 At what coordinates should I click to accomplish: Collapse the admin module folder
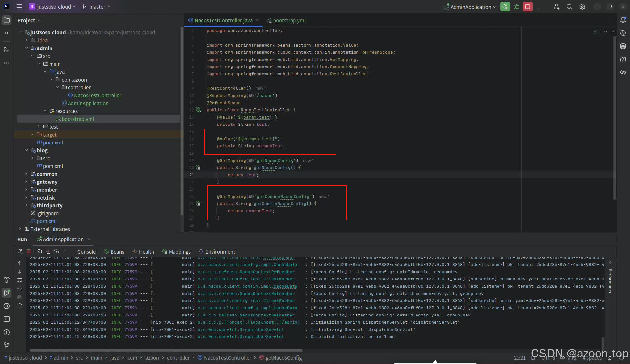point(26,48)
